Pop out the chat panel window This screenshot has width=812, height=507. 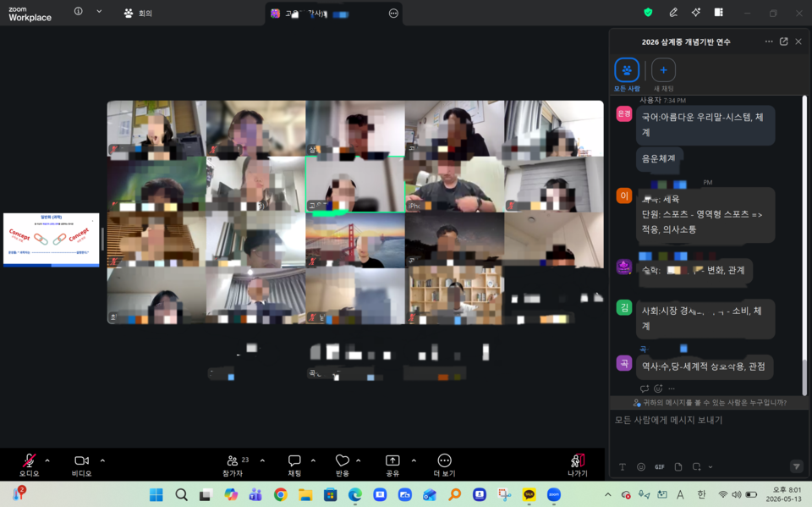click(783, 41)
